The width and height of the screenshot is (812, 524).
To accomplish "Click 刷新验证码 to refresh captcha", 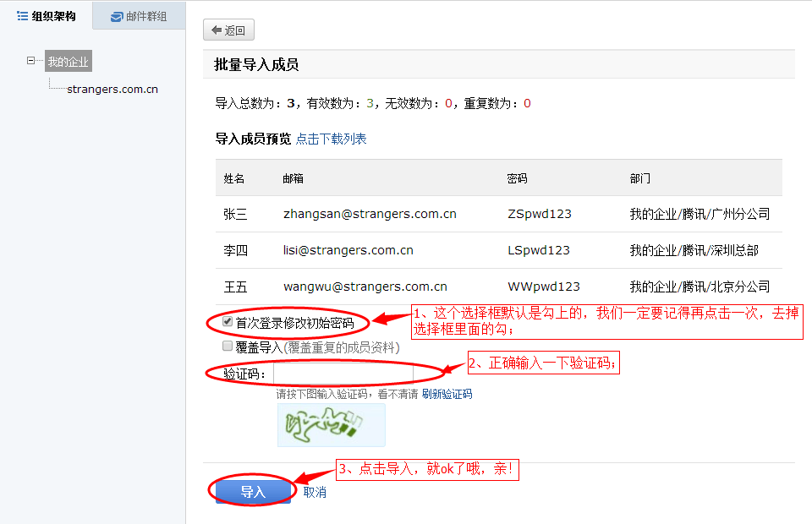I will coord(447,394).
